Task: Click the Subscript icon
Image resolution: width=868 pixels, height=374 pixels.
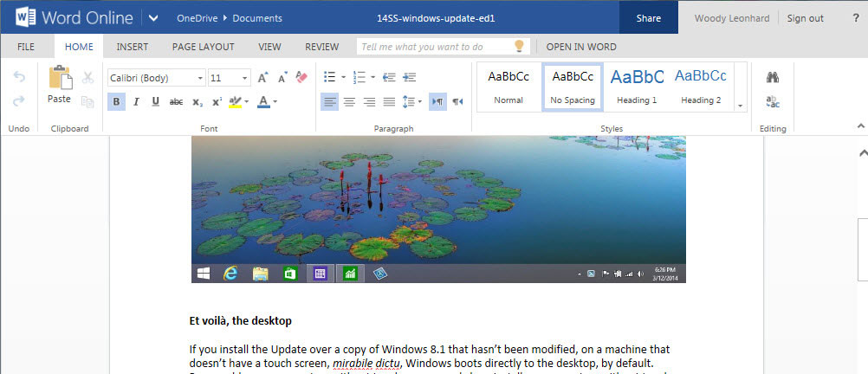Action: coord(198,101)
